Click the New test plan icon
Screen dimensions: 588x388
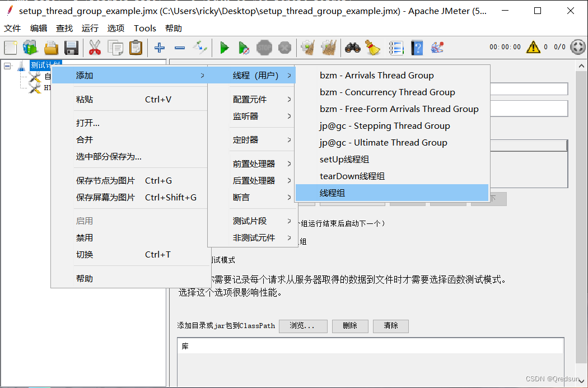[11, 48]
